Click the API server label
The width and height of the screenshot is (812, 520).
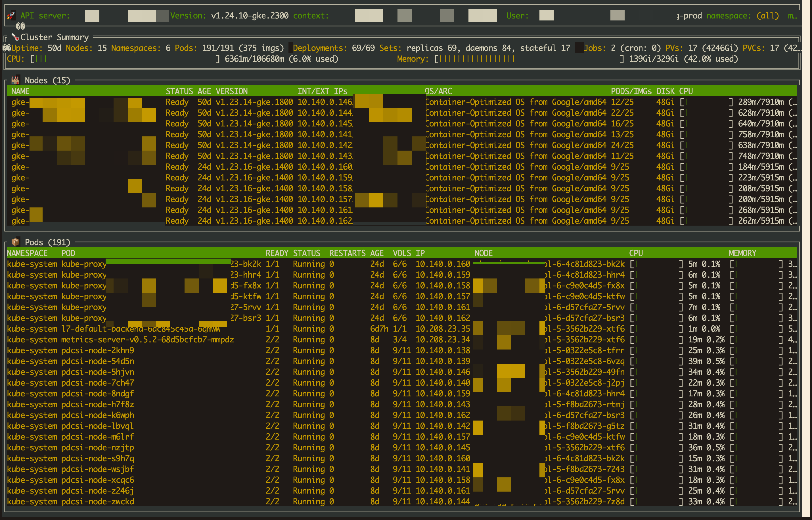point(45,16)
